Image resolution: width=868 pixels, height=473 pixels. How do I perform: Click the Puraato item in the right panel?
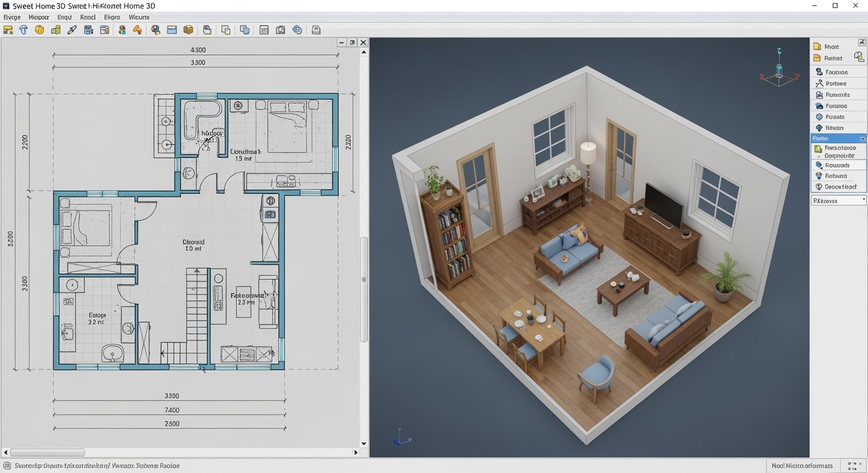coord(838,116)
